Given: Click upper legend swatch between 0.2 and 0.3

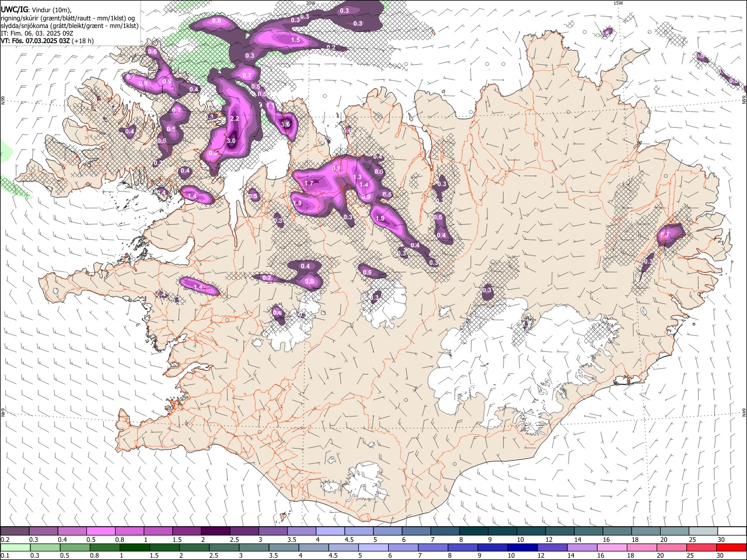Looking at the screenshot, I should coord(16,531).
